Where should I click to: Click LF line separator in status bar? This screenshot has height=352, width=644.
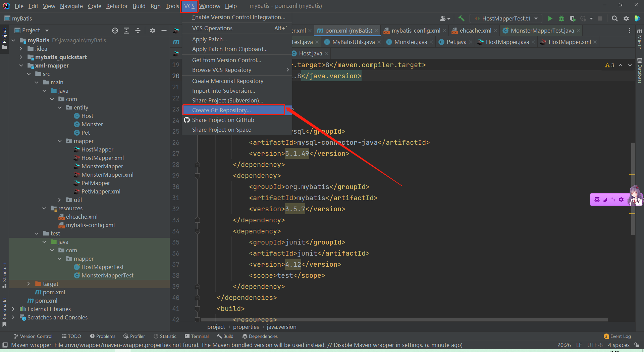[x=579, y=345]
